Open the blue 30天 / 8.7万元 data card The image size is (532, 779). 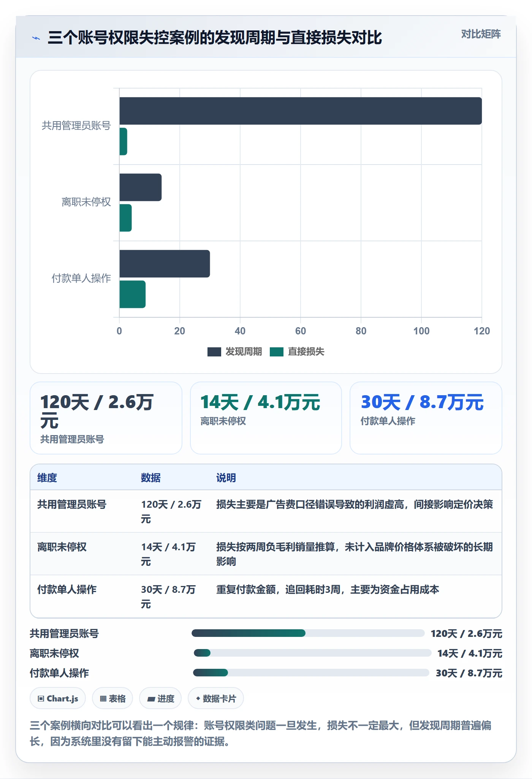[426, 418]
